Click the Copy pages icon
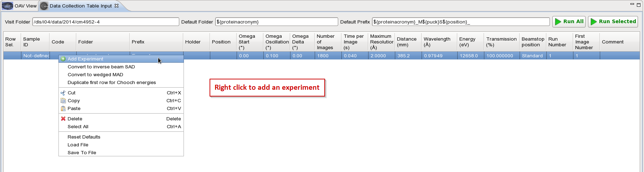644x172 pixels. (x=63, y=101)
